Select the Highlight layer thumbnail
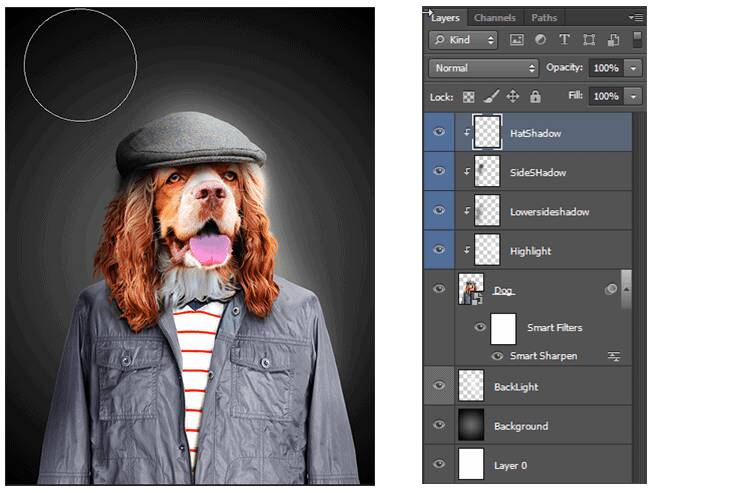 (487, 250)
